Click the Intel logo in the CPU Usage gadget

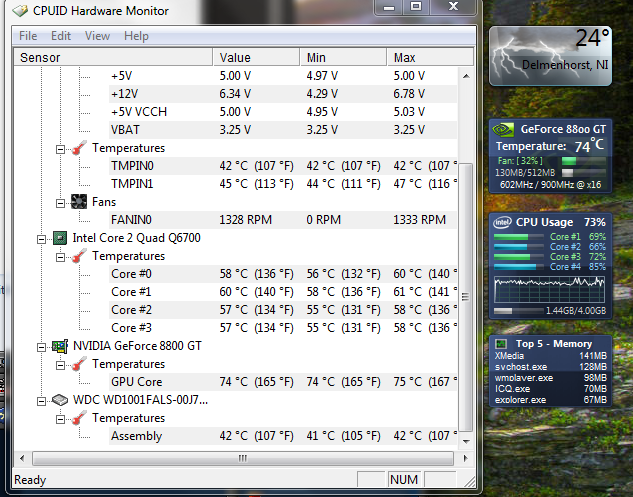point(502,222)
